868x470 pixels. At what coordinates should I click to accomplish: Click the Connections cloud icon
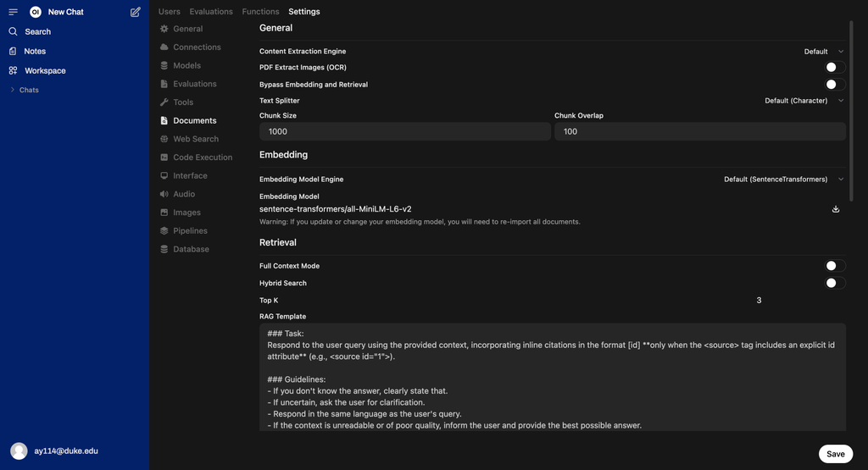(x=164, y=47)
